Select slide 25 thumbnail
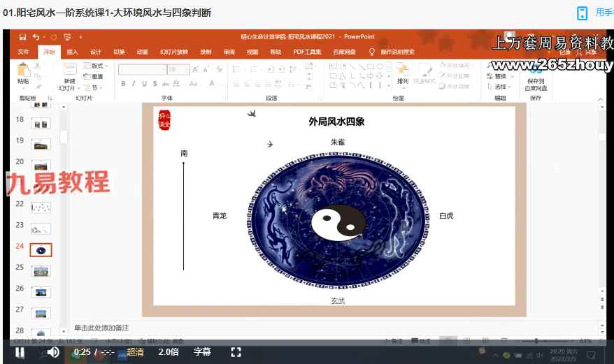Screen dimensions: 614x364 click(41, 271)
